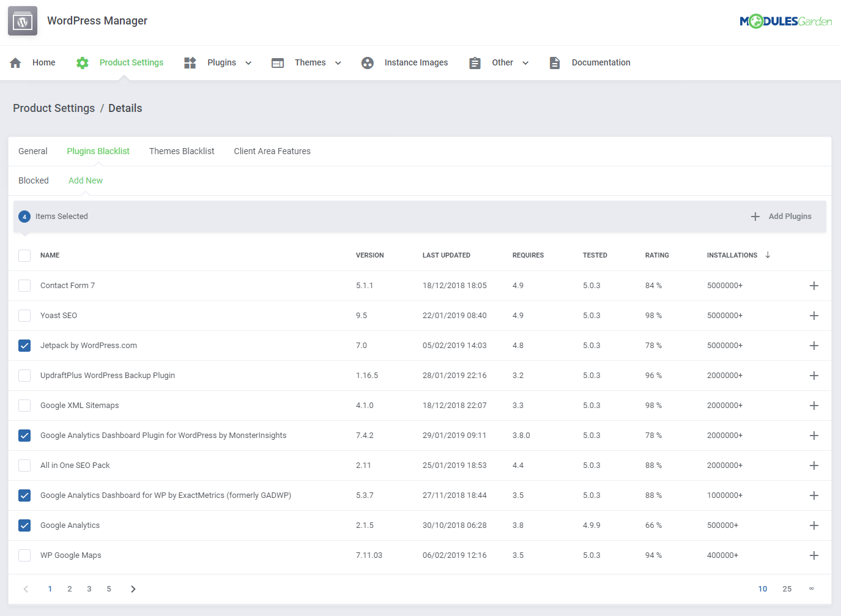The width and height of the screenshot is (841, 616).
Task: Go to page 3 of the plugin list
Action: pos(89,588)
